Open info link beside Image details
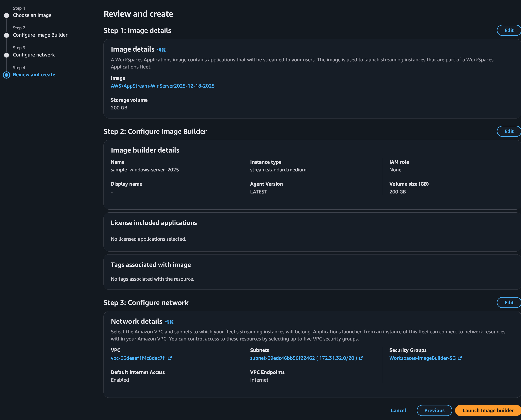Screen dimensions: 521x420 161,50
